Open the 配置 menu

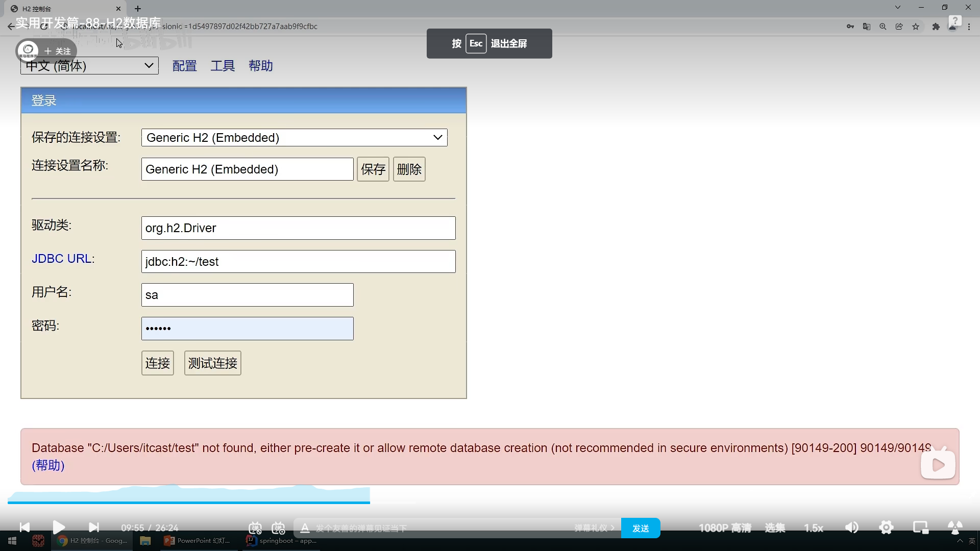(x=184, y=66)
